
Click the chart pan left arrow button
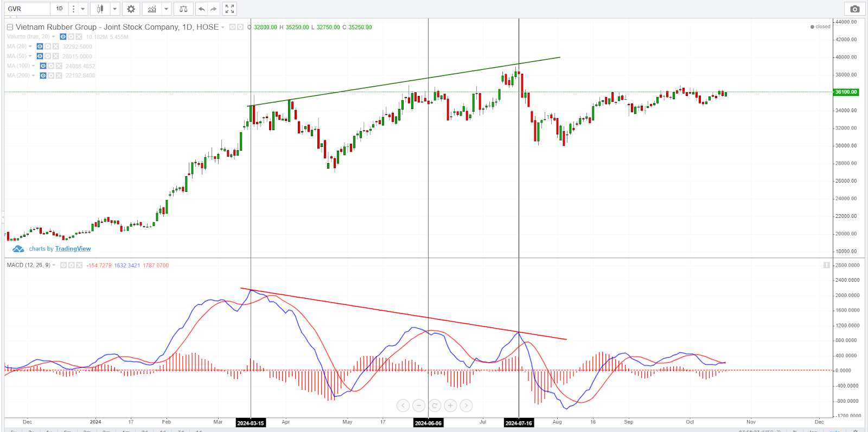point(403,405)
